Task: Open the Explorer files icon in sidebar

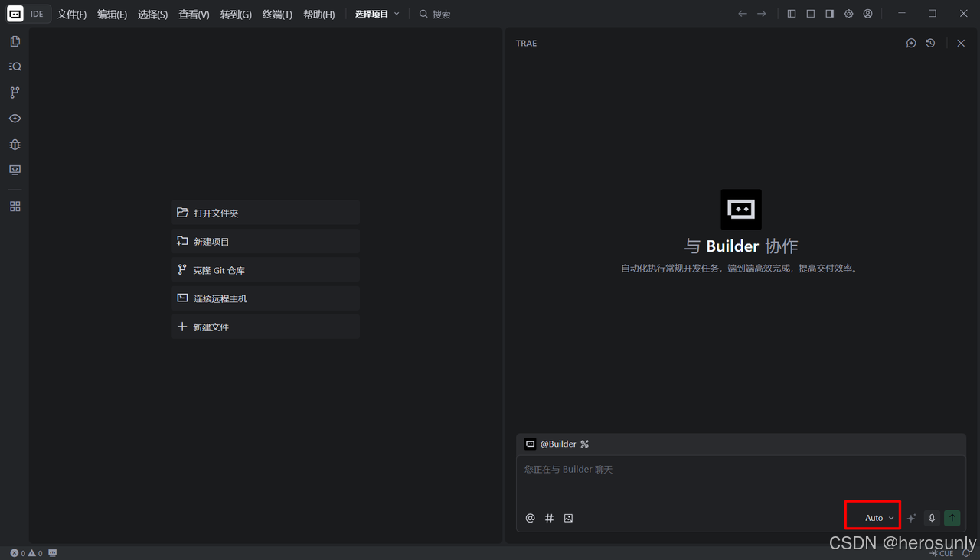Action: coord(15,41)
